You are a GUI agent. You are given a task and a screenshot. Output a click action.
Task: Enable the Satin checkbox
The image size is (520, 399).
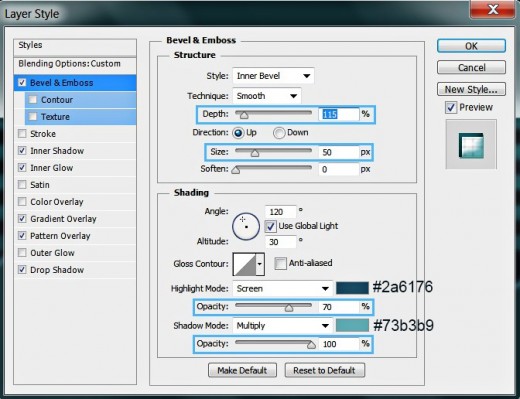tap(22, 185)
